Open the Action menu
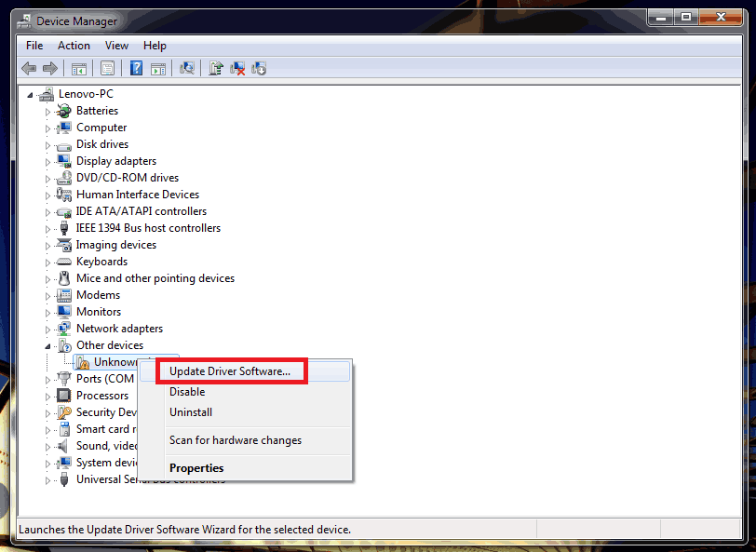The height and width of the screenshot is (552, 756). [74, 45]
